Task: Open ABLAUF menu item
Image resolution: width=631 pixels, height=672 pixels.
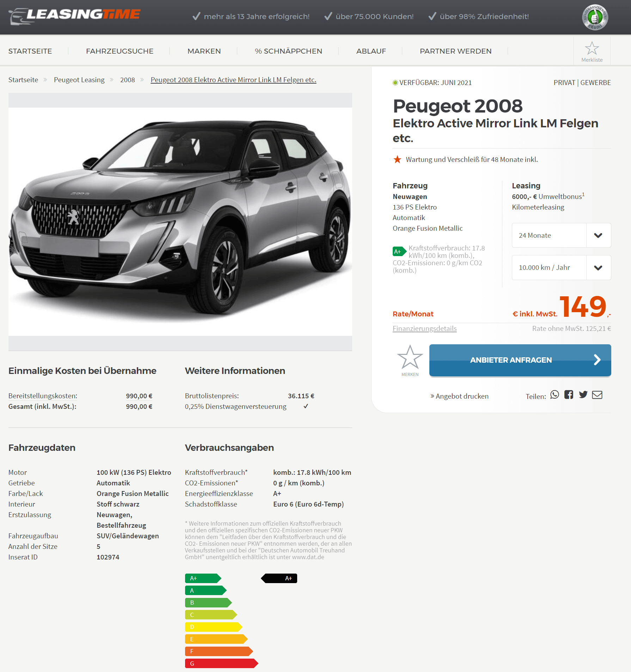Action: click(371, 51)
